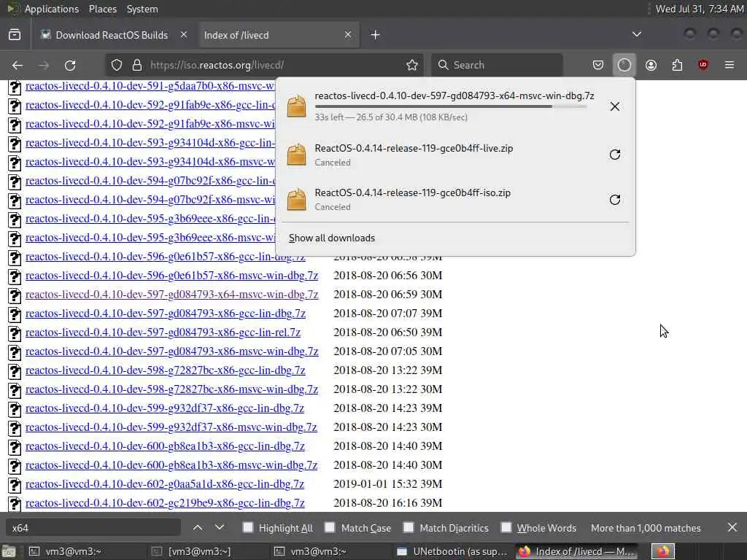
Task: Open the list all tabs dropdown
Action: coord(636,34)
